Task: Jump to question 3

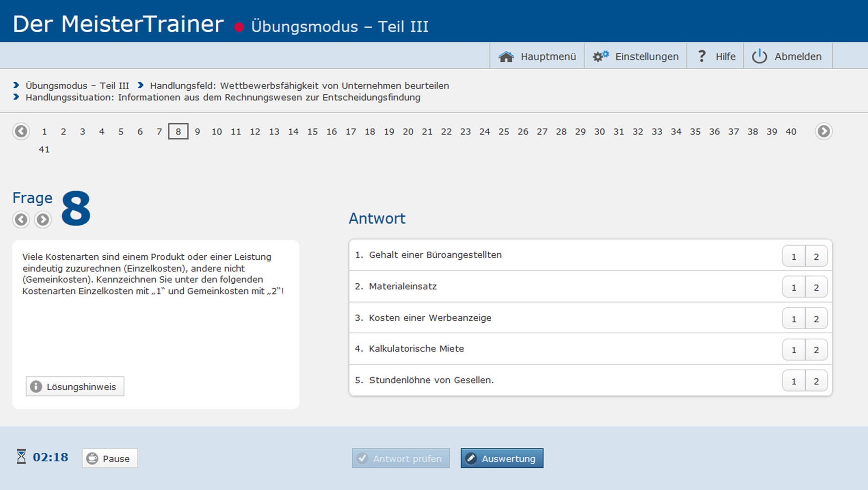Action: pos(83,131)
